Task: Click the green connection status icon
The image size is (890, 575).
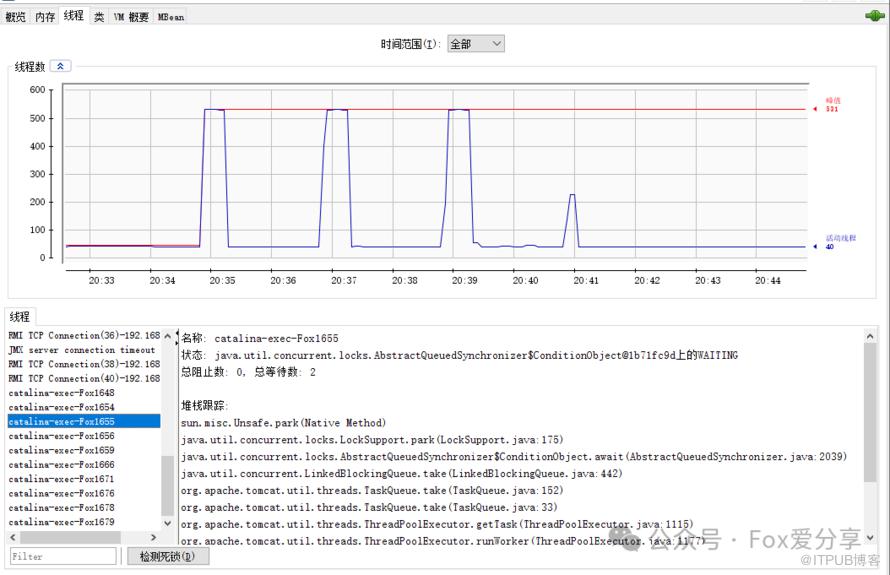Action: point(874,15)
